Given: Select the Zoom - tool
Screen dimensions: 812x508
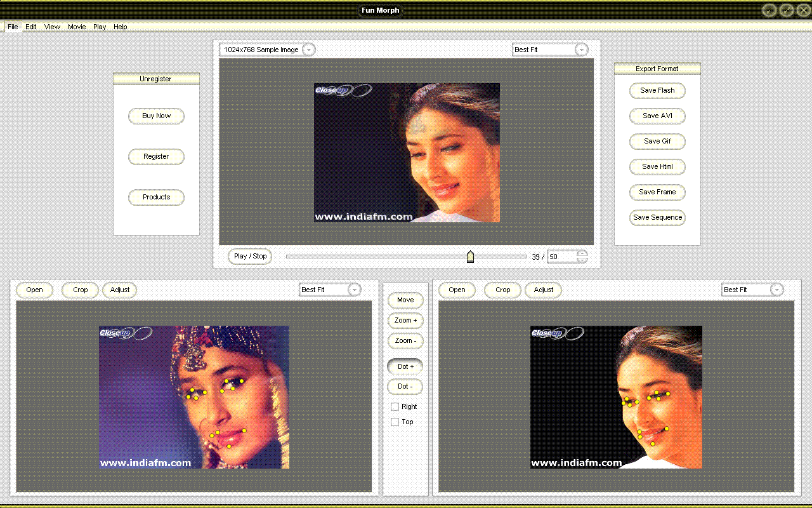Looking at the screenshot, I should coord(405,341).
